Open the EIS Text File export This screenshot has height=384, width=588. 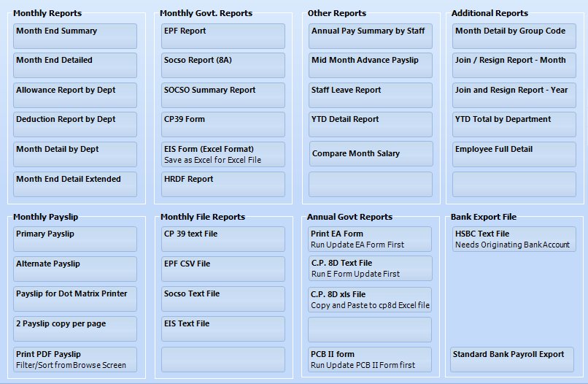[x=223, y=329]
